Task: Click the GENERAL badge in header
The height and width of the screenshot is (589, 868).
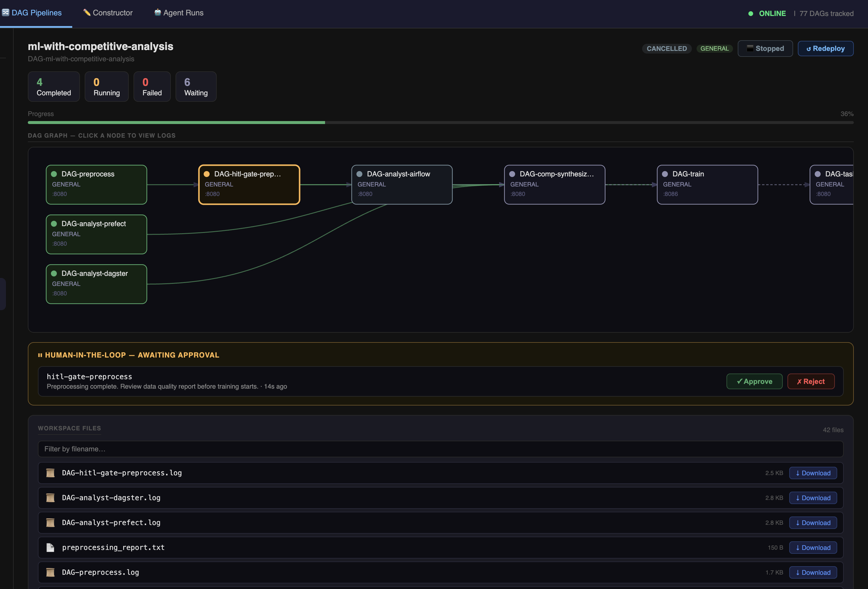Action: 714,49
